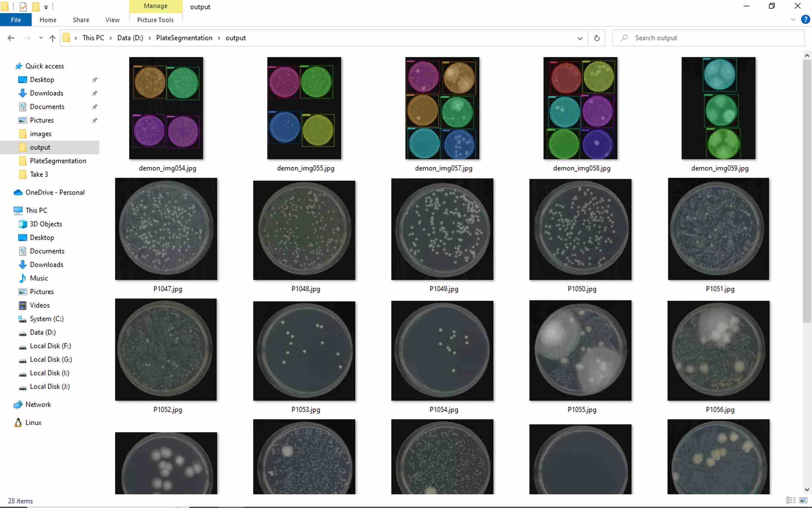Select the P1050.jpg plate image
This screenshot has width=812, height=508.
pos(580,229)
